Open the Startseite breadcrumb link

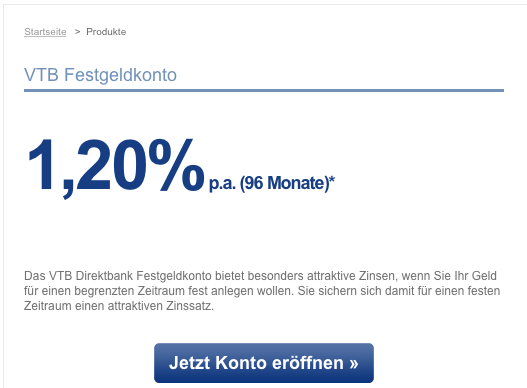coord(45,32)
